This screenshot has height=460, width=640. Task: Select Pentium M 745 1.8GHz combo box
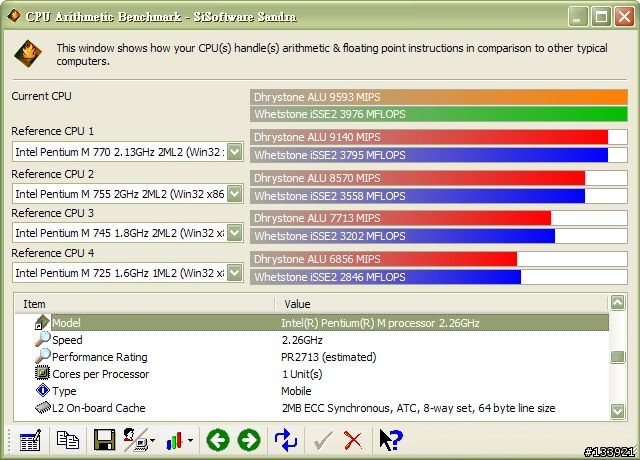[128, 233]
